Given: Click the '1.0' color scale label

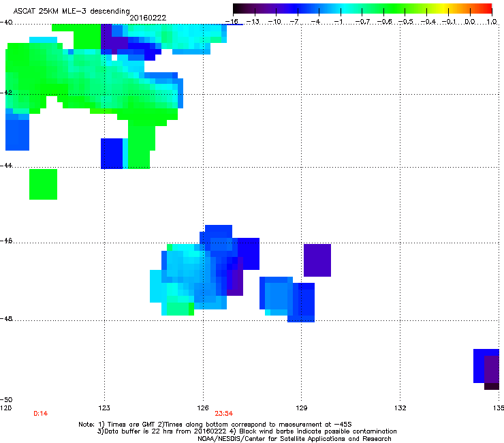Looking at the screenshot, I should point(492,22).
